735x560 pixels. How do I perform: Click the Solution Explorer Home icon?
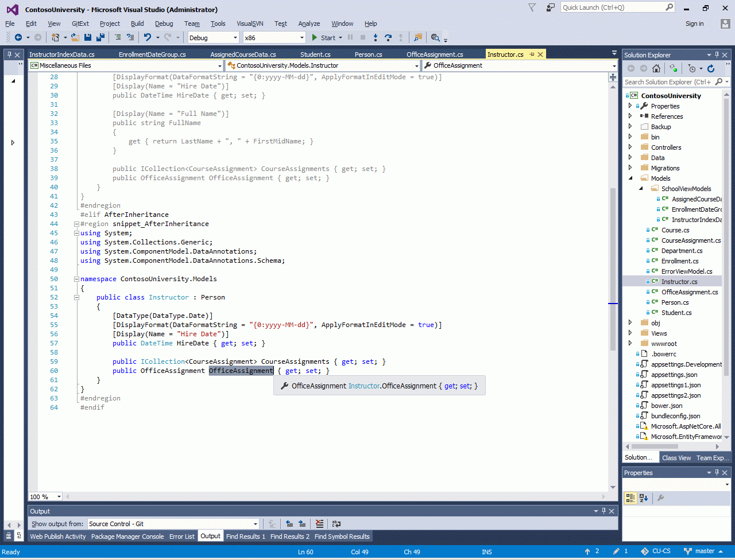point(657,68)
